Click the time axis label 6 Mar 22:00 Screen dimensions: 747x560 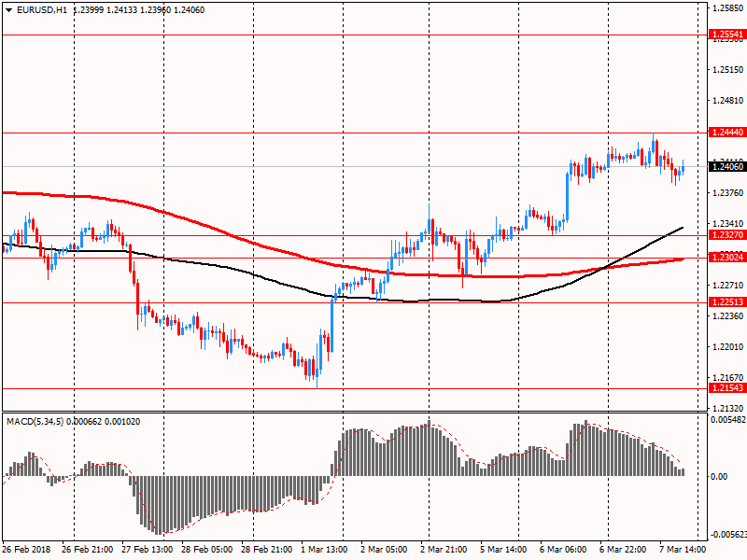pos(623,550)
